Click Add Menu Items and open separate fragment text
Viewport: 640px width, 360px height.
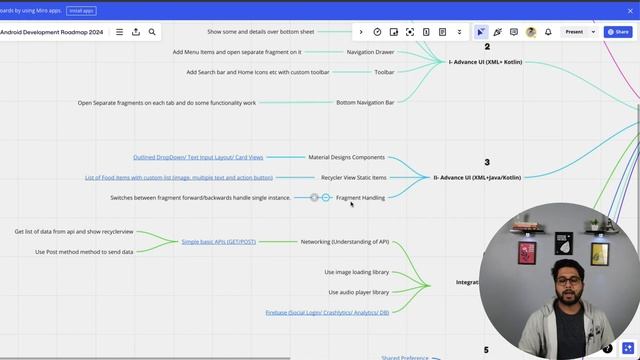coord(237,52)
